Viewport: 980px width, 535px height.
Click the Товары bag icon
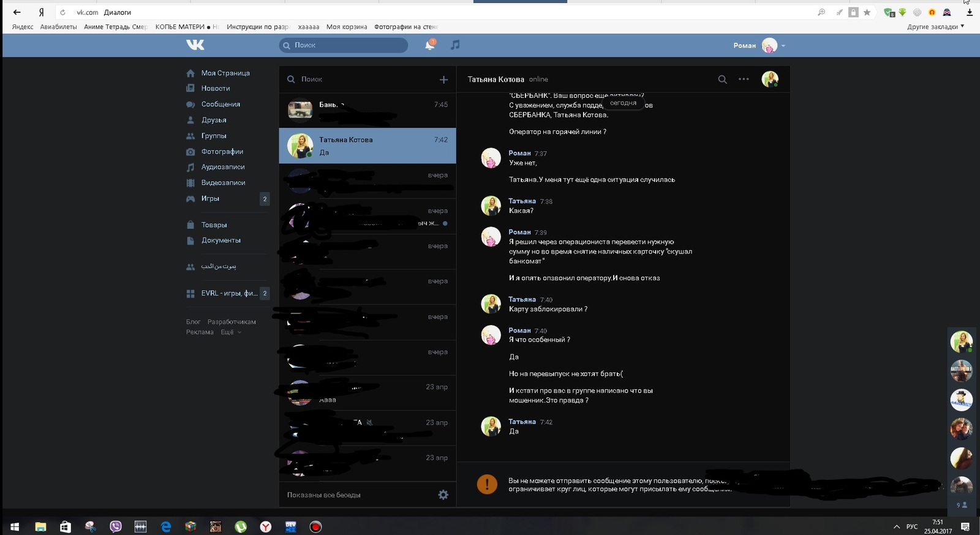190,225
